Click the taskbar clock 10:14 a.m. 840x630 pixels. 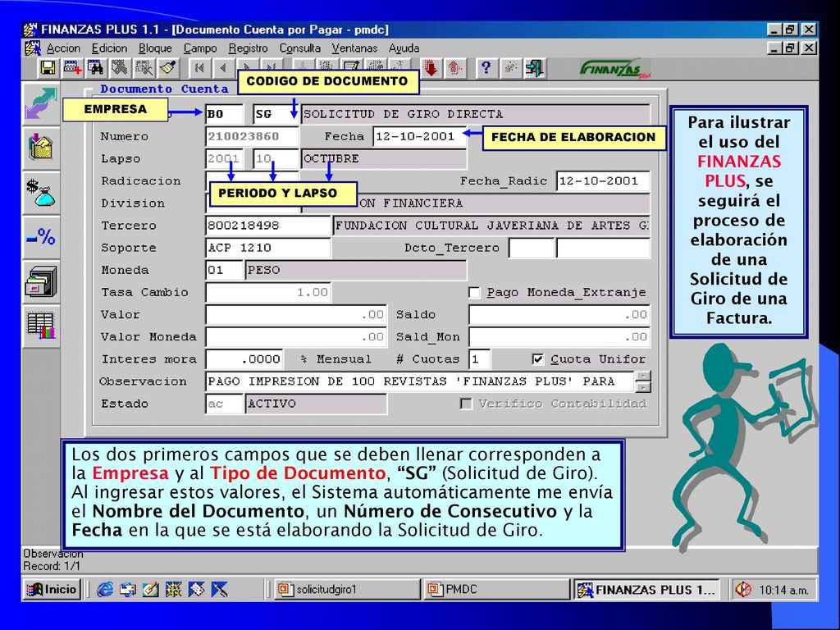783,590
